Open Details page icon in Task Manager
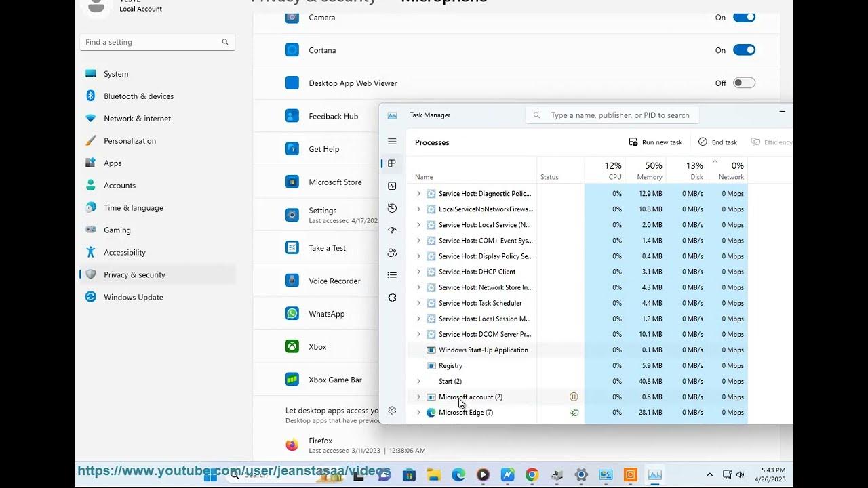 point(392,275)
